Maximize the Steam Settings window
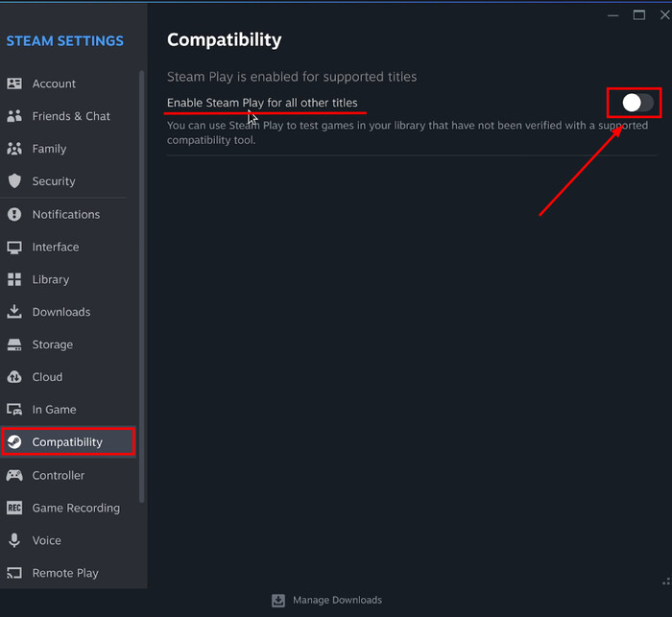The image size is (672, 617). (639, 15)
